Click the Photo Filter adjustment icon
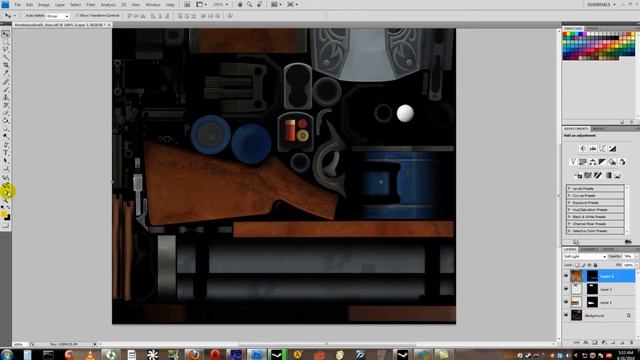 click(612, 162)
